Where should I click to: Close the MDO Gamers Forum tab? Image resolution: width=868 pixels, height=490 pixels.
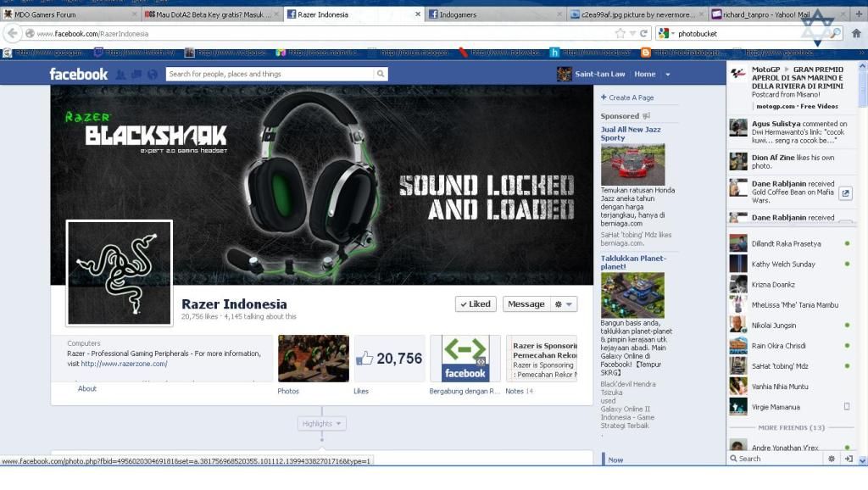134,14
